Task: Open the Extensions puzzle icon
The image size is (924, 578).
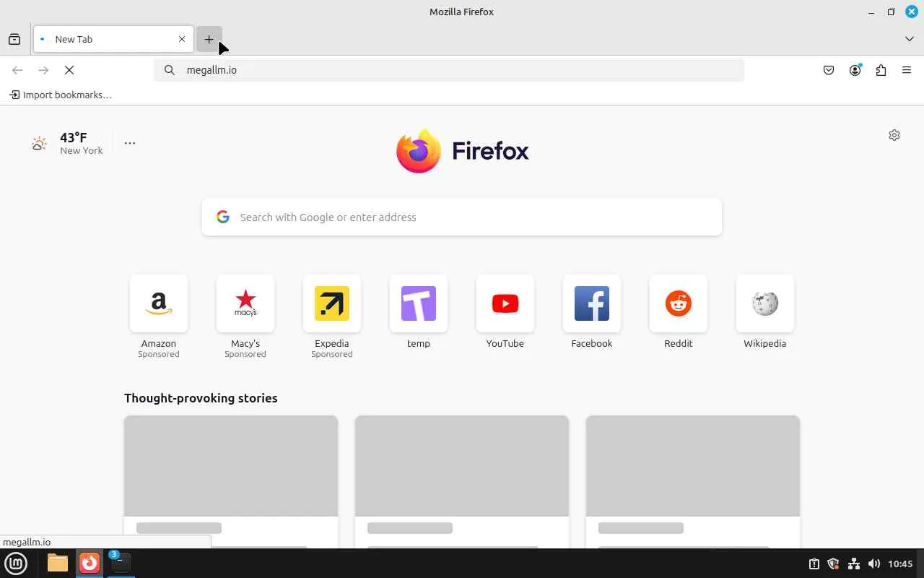Action: [881, 70]
